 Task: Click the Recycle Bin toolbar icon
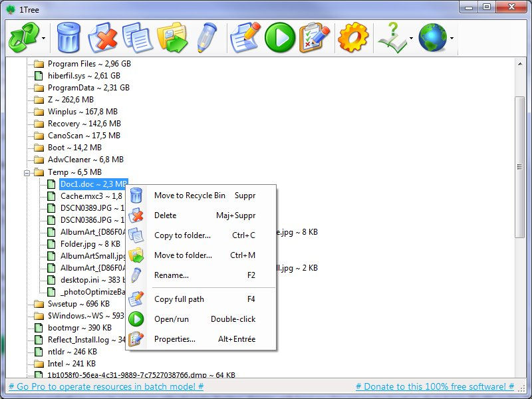(x=69, y=38)
